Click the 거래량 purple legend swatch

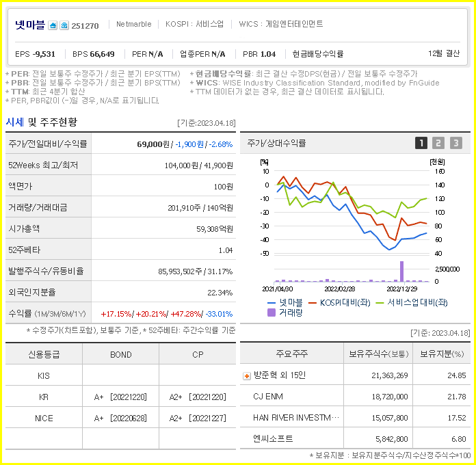point(271,313)
